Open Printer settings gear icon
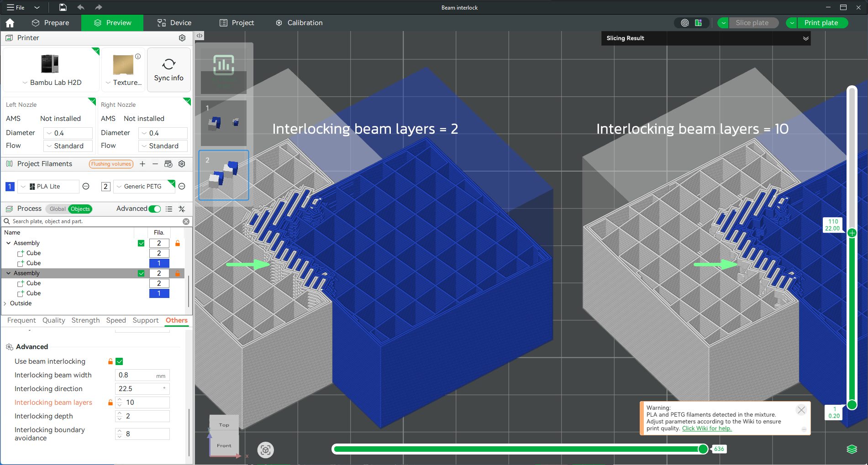 click(182, 38)
